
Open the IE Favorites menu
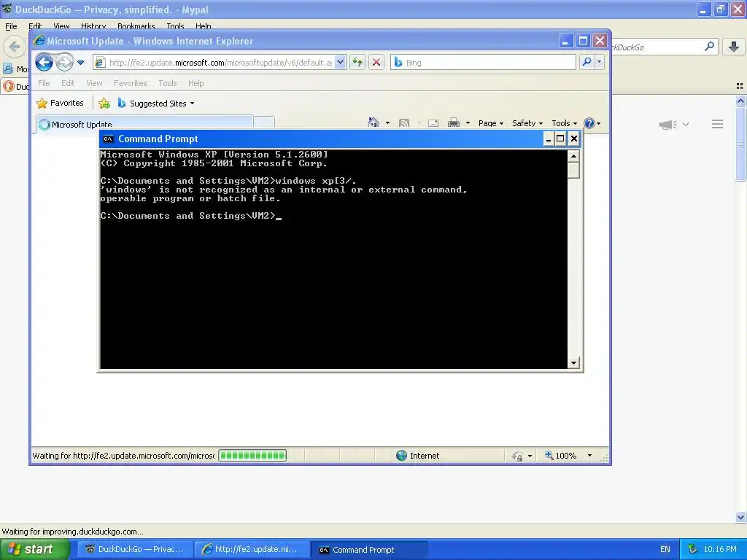pyautogui.click(x=130, y=83)
